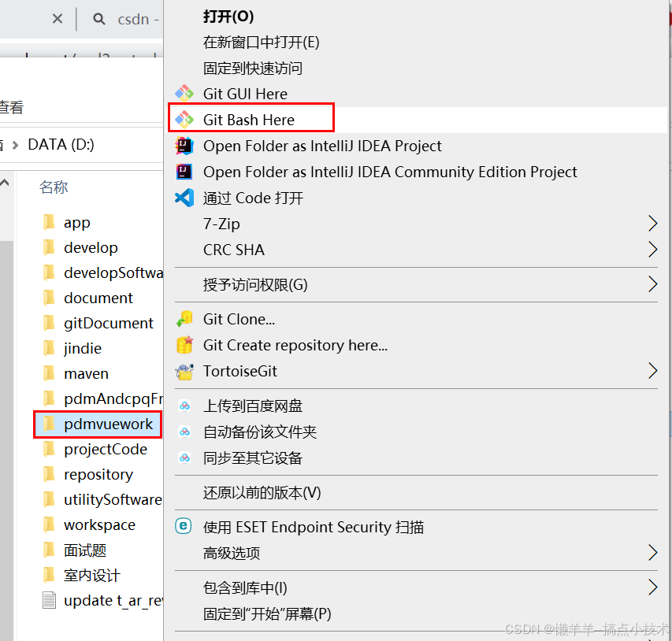Select 固定到"开始"屏幕(P)
672x641 pixels.
(267, 613)
